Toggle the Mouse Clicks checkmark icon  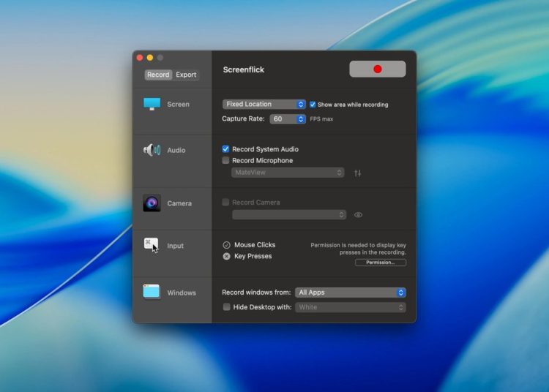[226, 245]
